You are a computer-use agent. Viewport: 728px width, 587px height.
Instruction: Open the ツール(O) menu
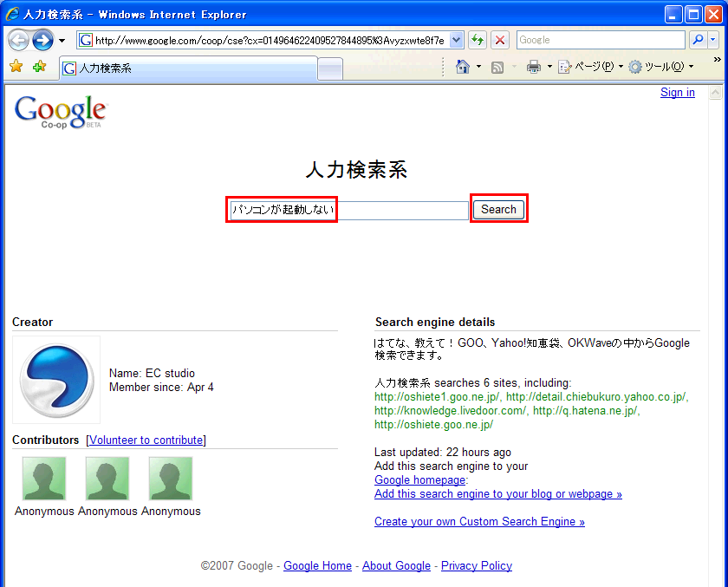(x=660, y=67)
